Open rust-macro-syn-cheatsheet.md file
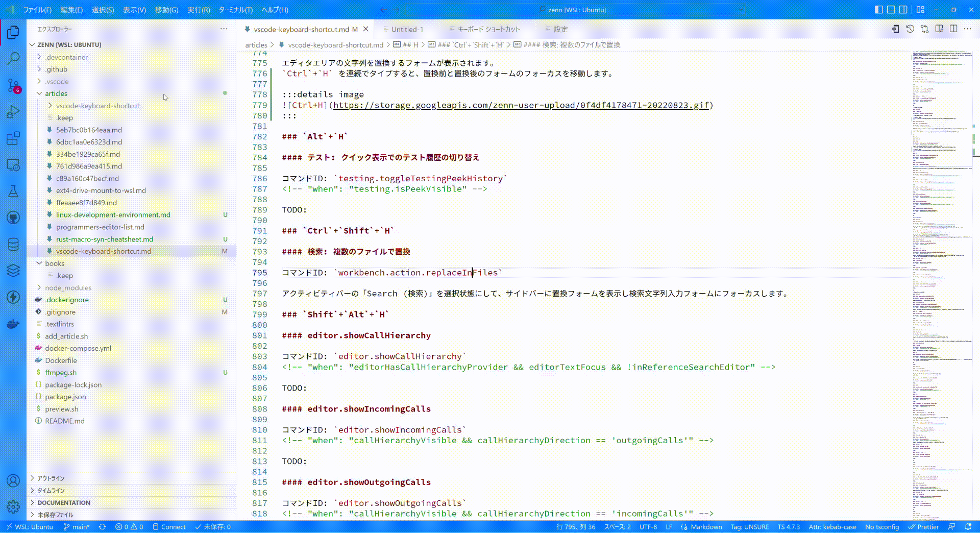This screenshot has height=533, width=980. (131, 239)
